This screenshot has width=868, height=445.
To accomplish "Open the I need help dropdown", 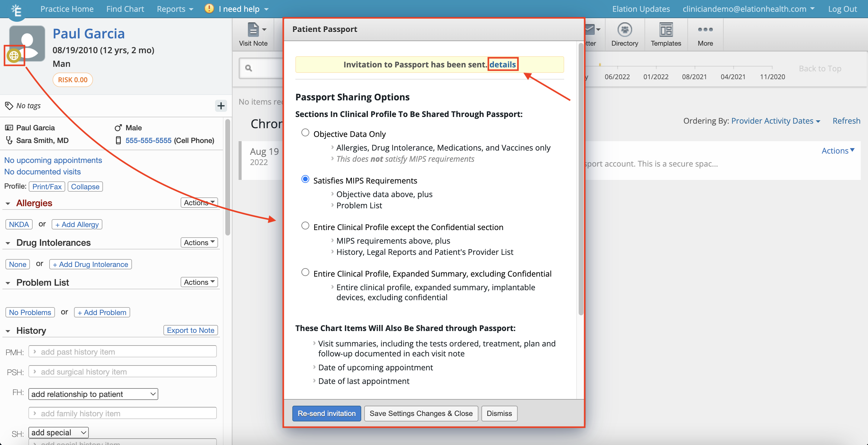I will (243, 9).
